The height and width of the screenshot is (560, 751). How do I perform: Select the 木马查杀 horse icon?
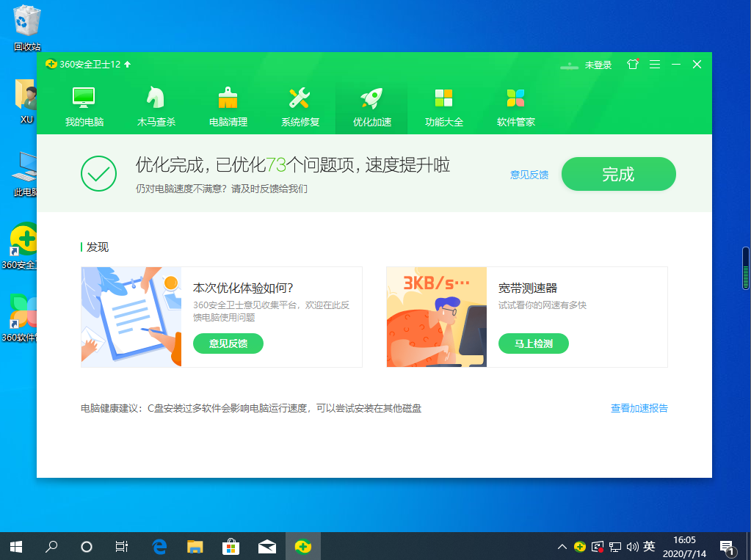[x=156, y=98]
